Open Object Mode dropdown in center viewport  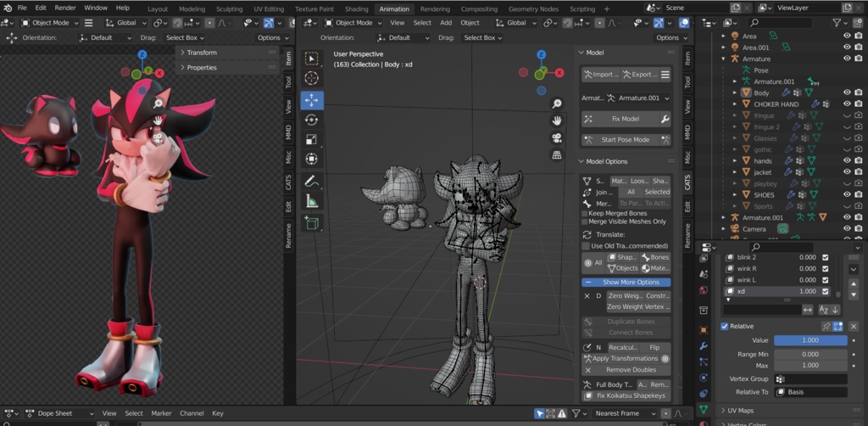coord(353,23)
